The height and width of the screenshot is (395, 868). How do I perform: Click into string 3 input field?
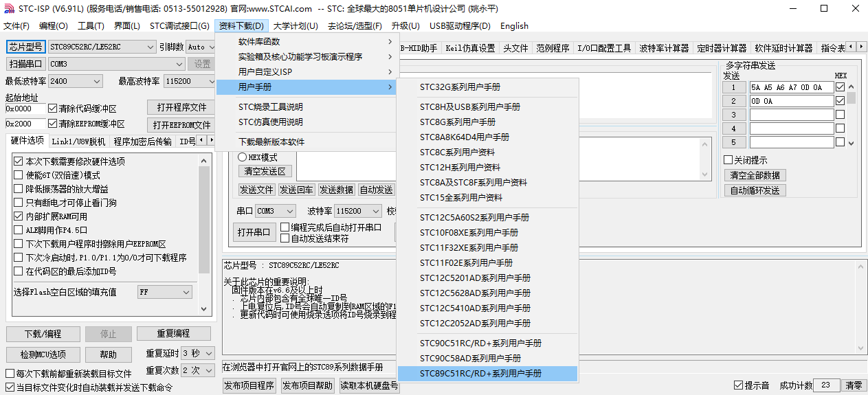point(791,115)
